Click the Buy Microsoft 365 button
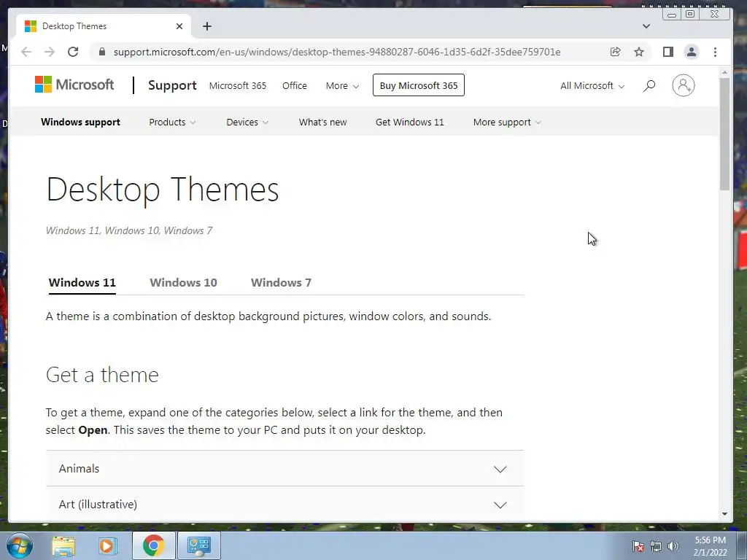747x560 pixels. pos(418,85)
